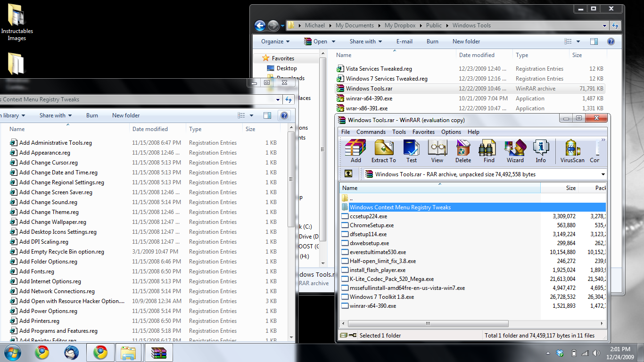Open the Tools menu in WinRAR

399,132
